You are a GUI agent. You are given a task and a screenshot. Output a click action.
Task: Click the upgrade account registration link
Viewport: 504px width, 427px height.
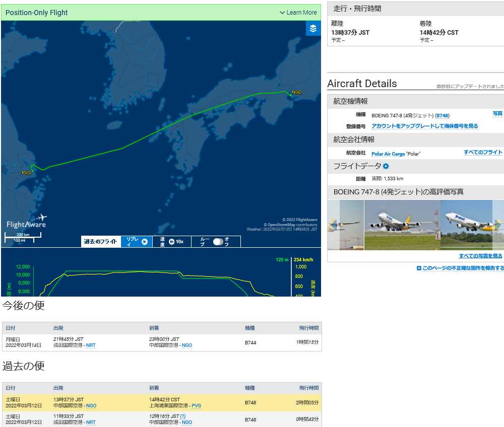pyautogui.click(x=424, y=126)
